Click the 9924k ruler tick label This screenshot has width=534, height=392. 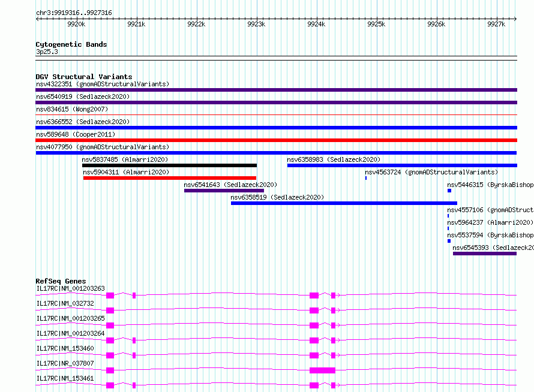[316, 24]
